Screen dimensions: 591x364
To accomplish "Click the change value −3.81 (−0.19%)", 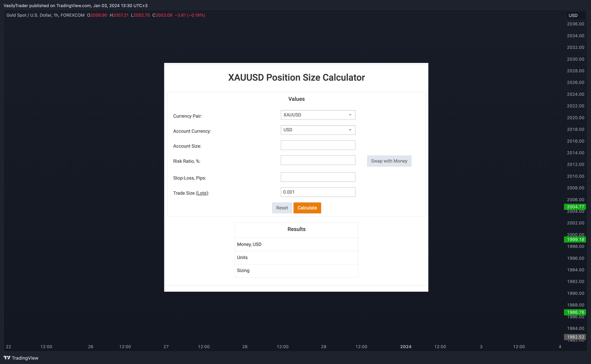I will pos(190,15).
